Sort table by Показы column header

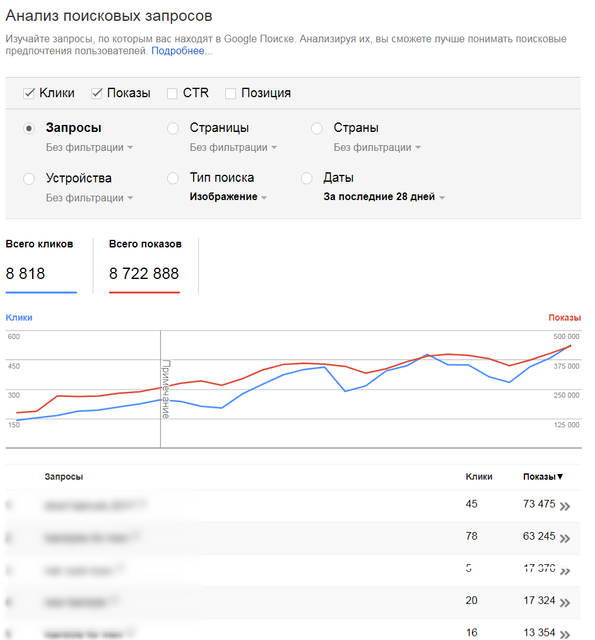(x=543, y=477)
